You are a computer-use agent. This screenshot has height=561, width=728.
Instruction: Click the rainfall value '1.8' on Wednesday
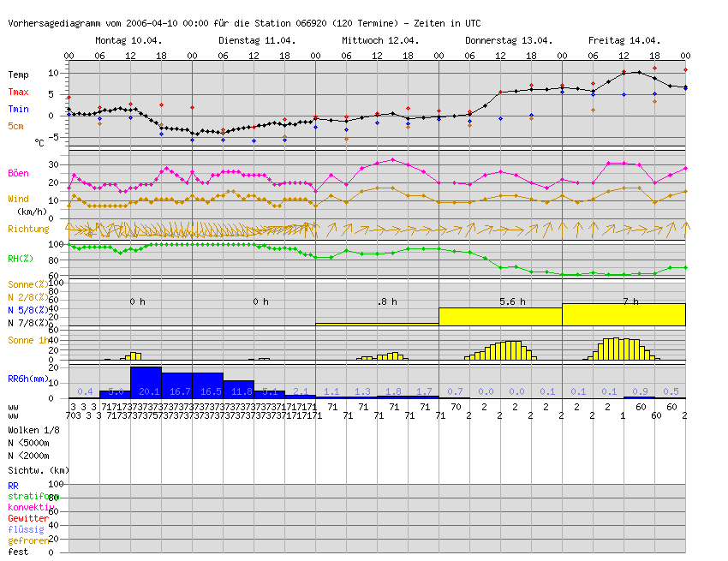click(x=393, y=391)
